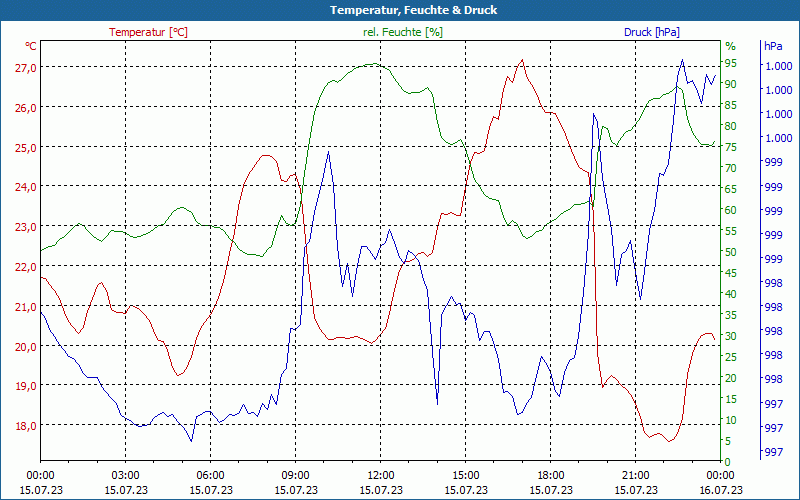Click the 25,0 temperature axis label
This screenshot has height=500, width=800.
[x=26, y=147]
